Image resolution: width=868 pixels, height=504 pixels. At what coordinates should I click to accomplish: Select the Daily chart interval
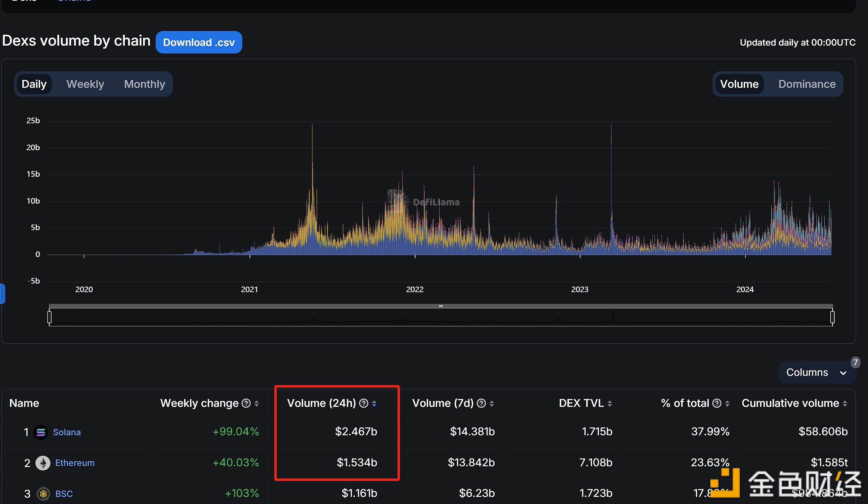click(34, 84)
